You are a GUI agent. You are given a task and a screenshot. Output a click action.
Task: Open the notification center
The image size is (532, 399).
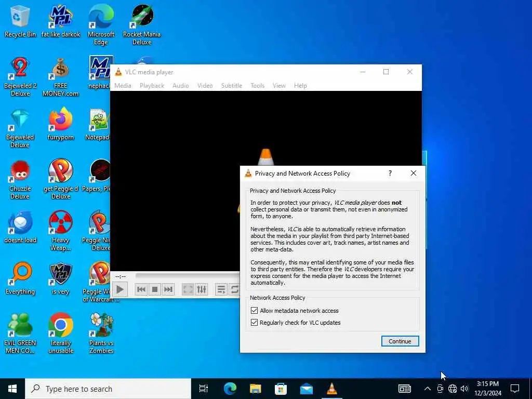515,389
